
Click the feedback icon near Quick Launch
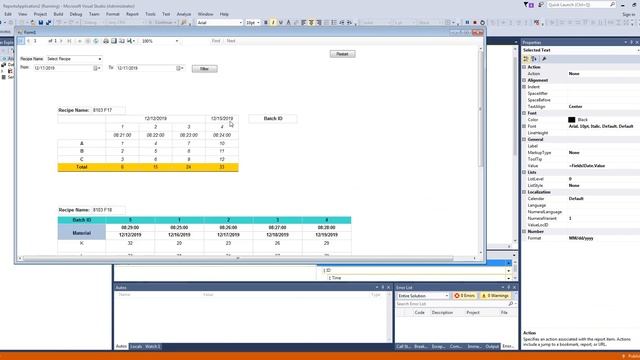tap(541, 4)
